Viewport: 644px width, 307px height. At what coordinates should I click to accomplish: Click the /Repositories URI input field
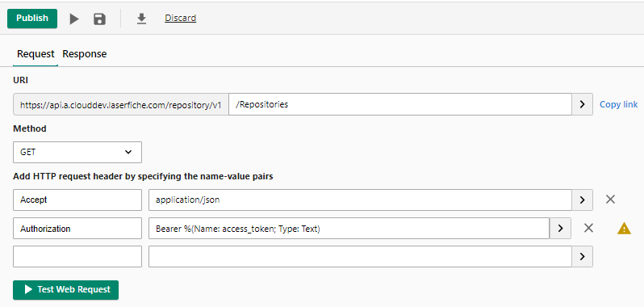(x=400, y=104)
